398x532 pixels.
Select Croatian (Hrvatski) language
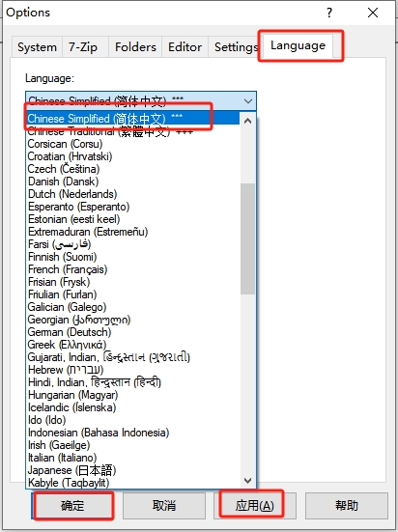pyautogui.click(x=133, y=156)
